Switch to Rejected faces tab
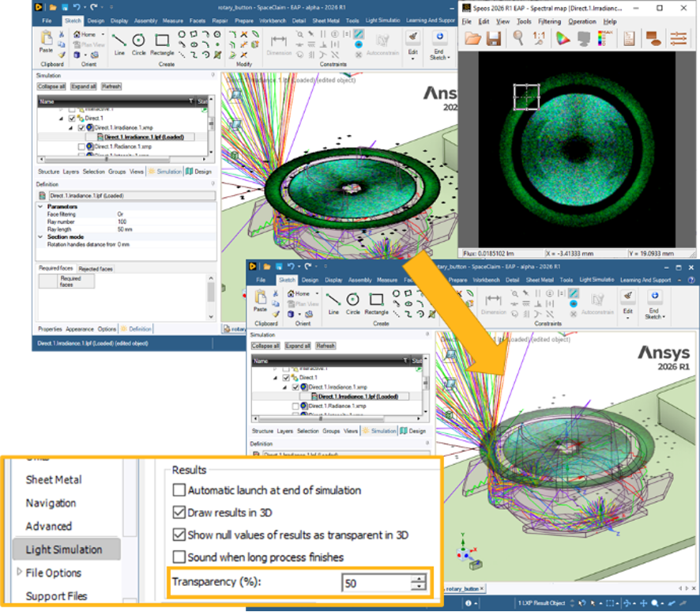The image size is (700, 612). pyautogui.click(x=96, y=269)
